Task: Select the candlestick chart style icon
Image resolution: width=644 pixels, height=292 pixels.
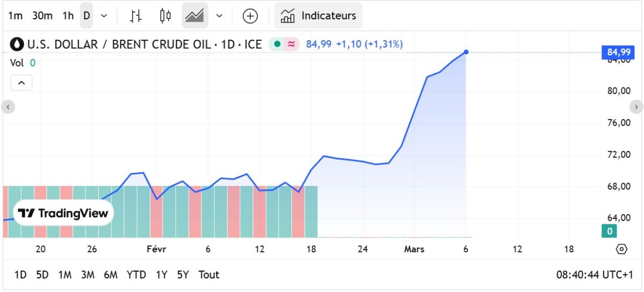Action: point(165,16)
